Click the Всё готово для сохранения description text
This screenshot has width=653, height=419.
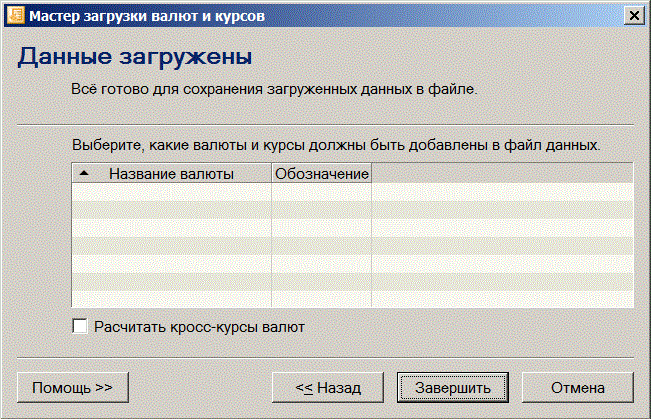click(x=275, y=89)
